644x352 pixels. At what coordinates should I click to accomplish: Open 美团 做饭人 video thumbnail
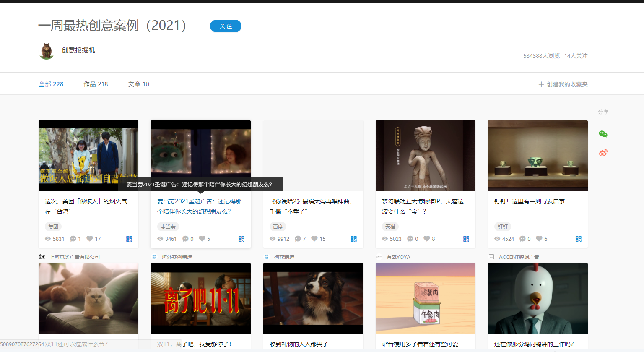[x=88, y=156]
